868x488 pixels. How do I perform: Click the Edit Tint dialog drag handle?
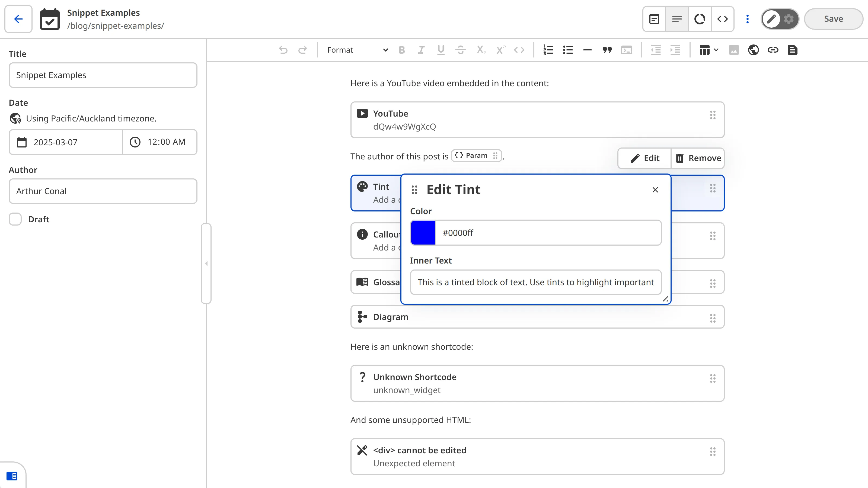click(414, 190)
